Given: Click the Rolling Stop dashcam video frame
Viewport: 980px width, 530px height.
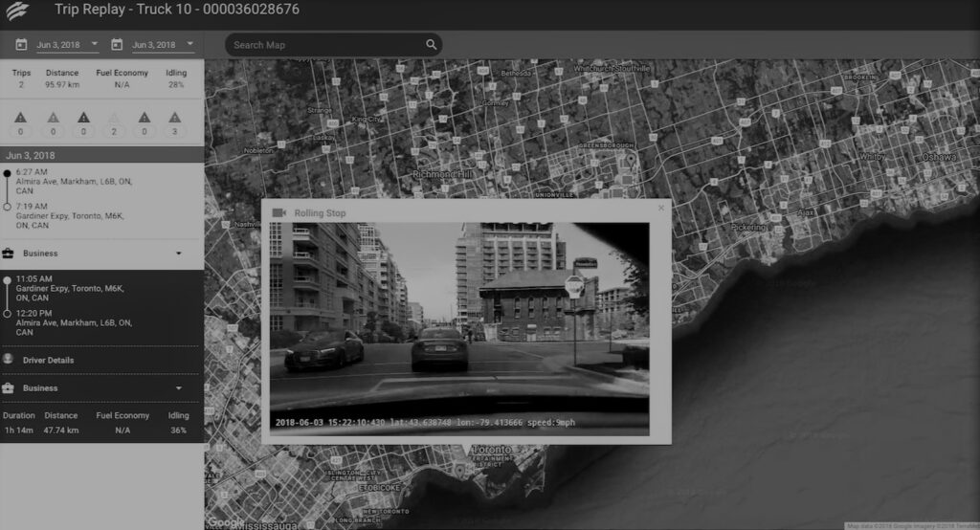Looking at the screenshot, I should [459, 325].
